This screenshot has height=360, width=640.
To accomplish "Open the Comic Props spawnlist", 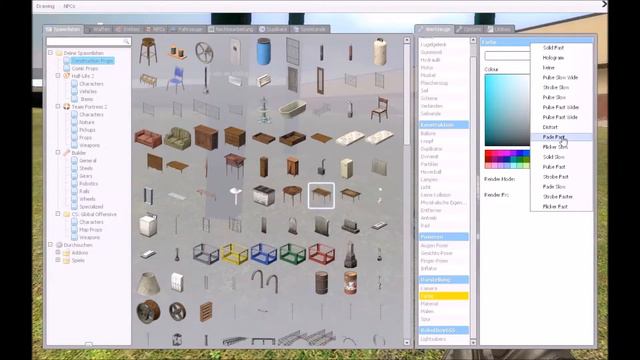I will [84, 68].
